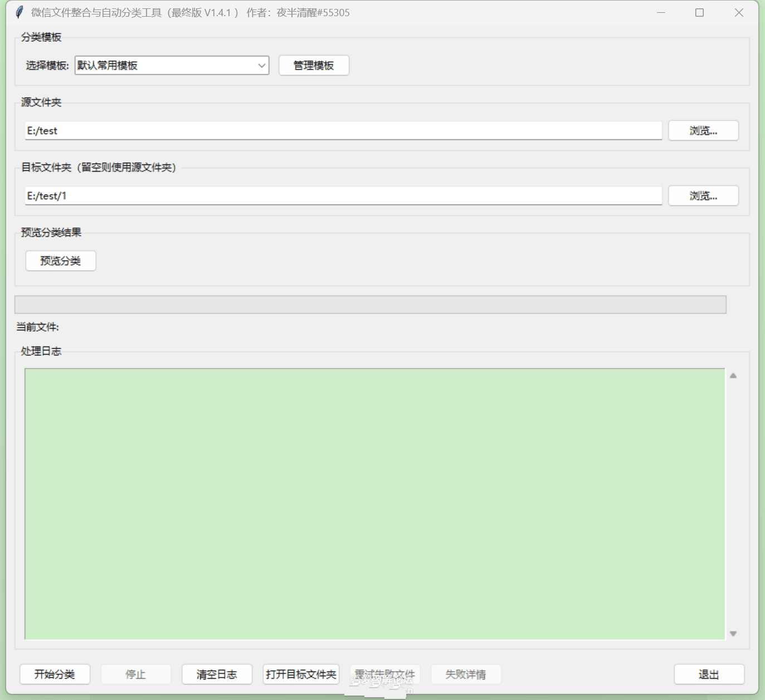The height and width of the screenshot is (700, 765).
Task: Show the 失败详情 failure details
Action: point(465,674)
